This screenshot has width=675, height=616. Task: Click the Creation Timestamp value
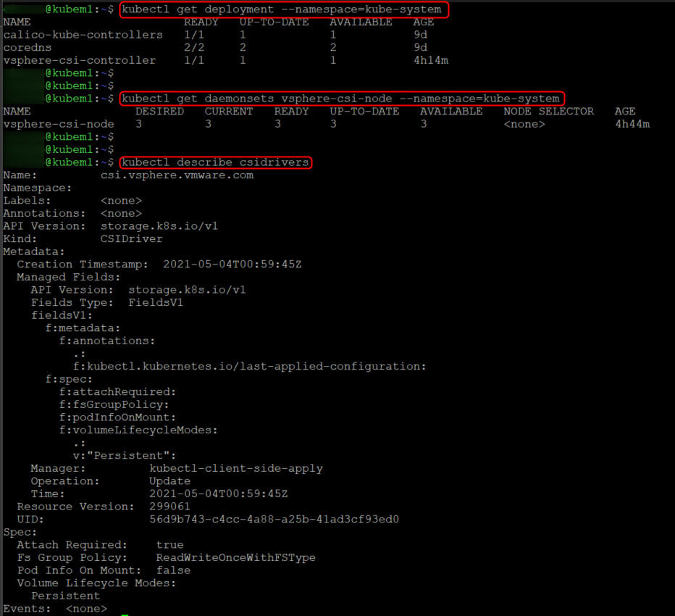tap(232, 265)
